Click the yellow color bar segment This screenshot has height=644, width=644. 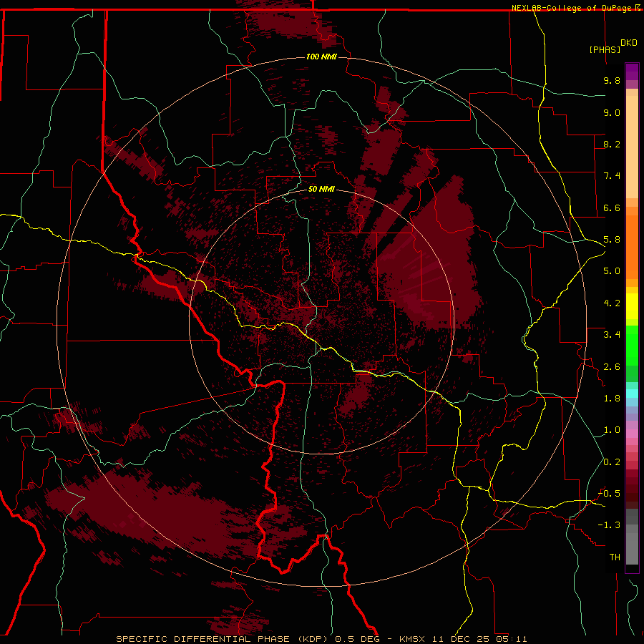point(632,306)
